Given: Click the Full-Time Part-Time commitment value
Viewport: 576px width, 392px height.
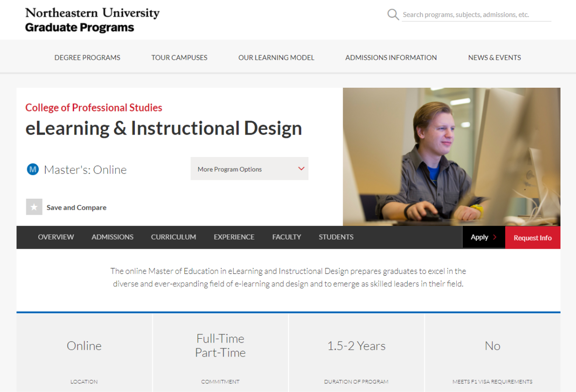Looking at the screenshot, I should pos(221,345).
